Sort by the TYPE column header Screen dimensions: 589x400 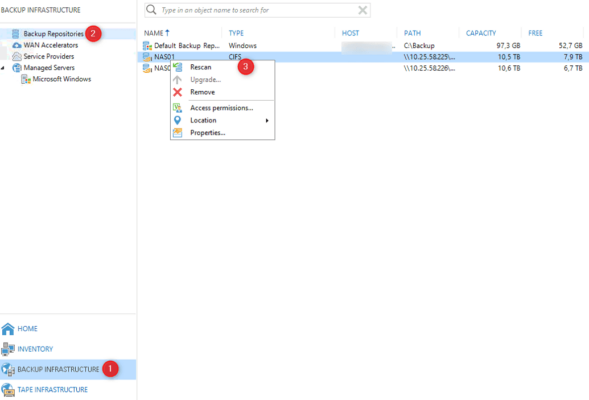pos(236,33)
